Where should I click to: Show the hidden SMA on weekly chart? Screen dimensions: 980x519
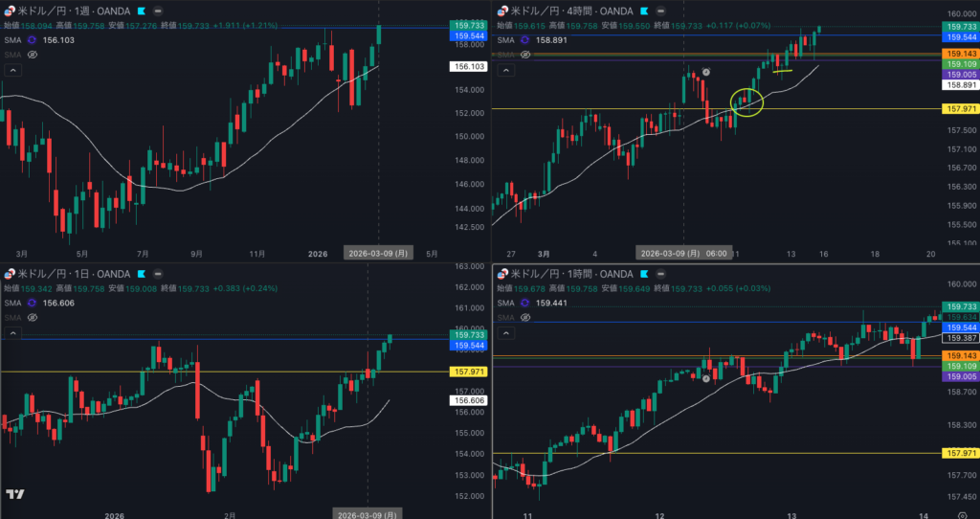click(32, 56)
